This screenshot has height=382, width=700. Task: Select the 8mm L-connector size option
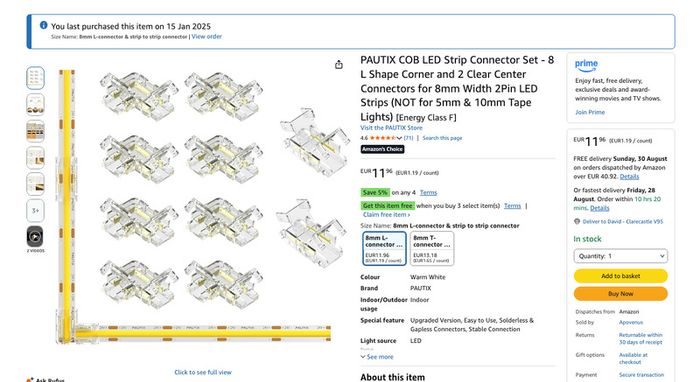[x=384, y=249]
